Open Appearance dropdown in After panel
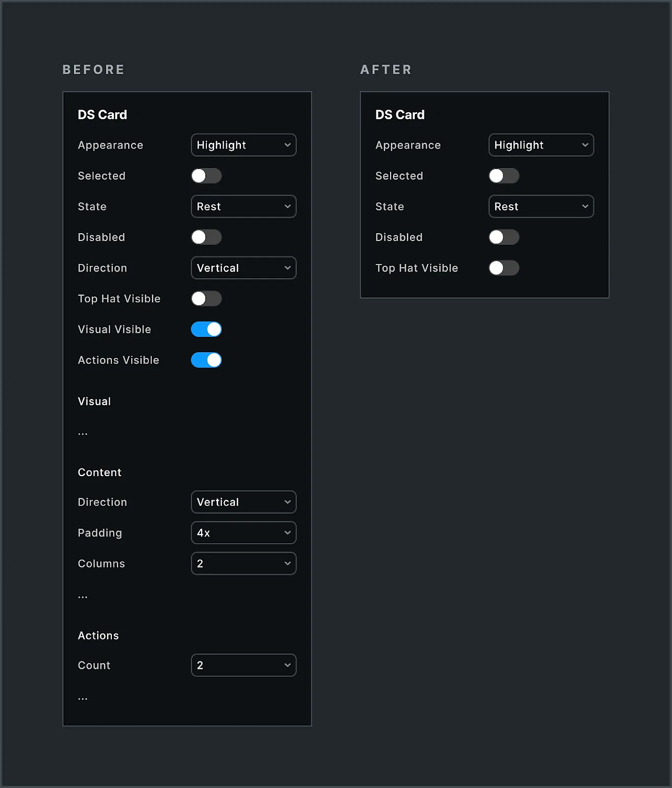Image resolution: width=672 pixels, height=788 pixels. 541,145
